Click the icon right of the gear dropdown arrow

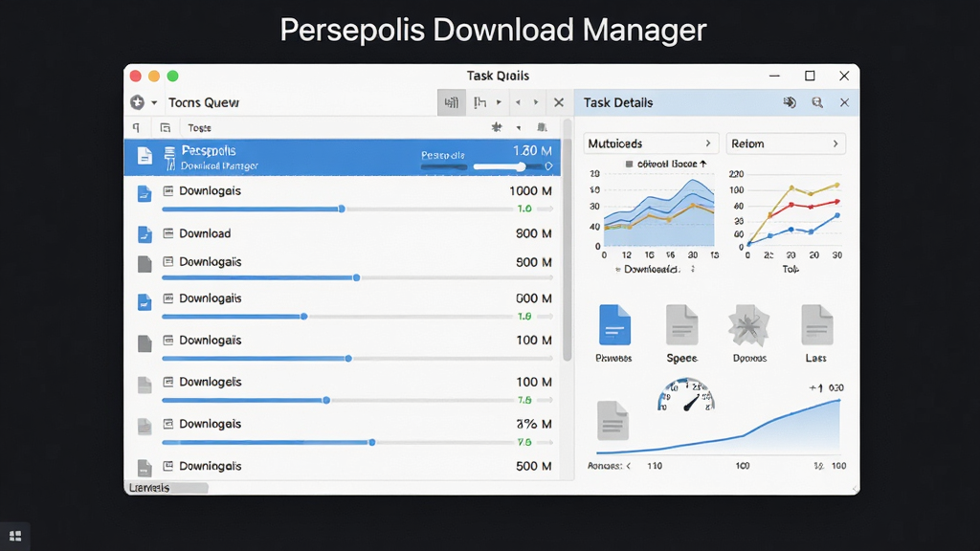pos(542,127)
